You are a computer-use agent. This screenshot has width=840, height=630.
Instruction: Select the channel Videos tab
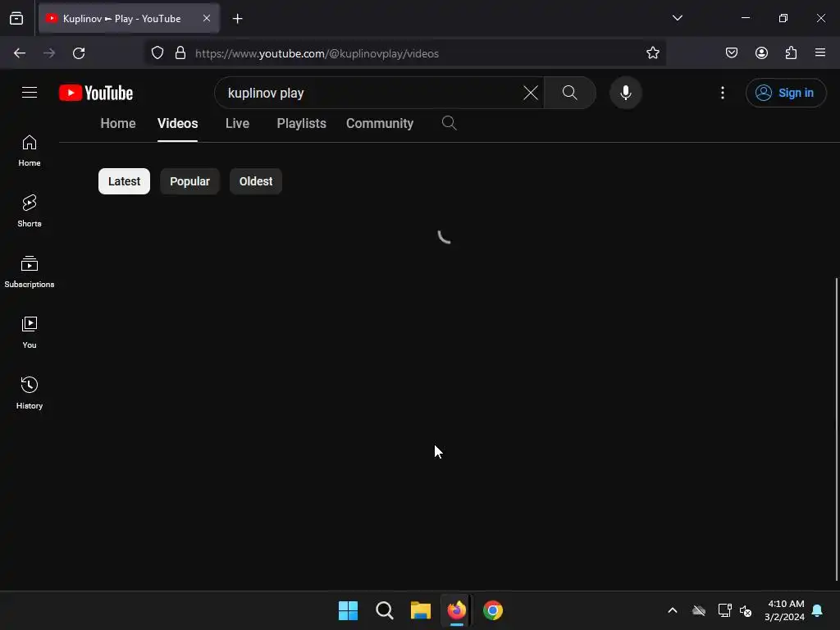(178, 124)
